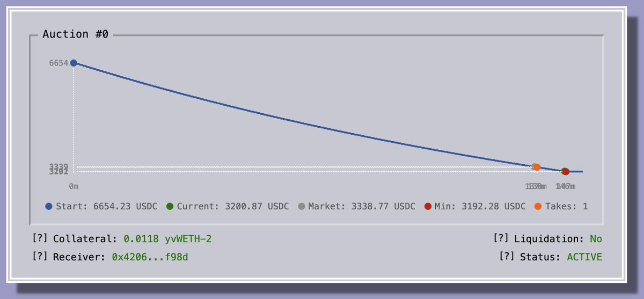
Task: Click the 0m x-axis label
Action: coord(74,186)
